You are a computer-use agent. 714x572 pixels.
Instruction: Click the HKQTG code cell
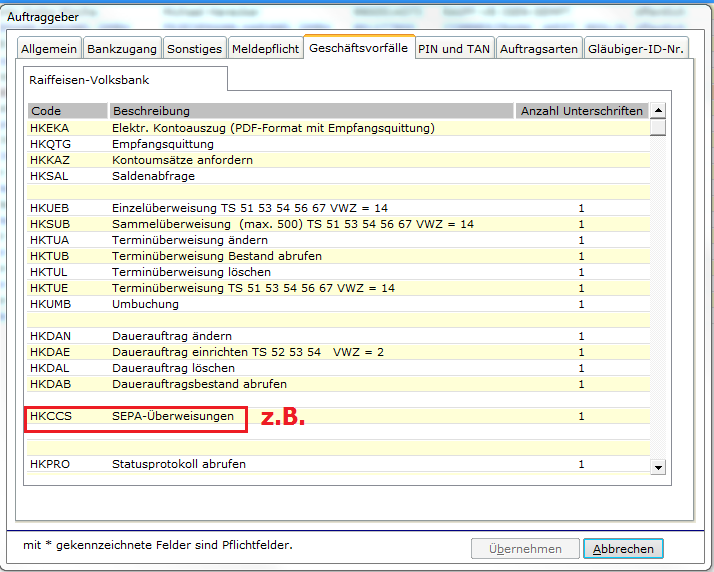coord(50,144)
